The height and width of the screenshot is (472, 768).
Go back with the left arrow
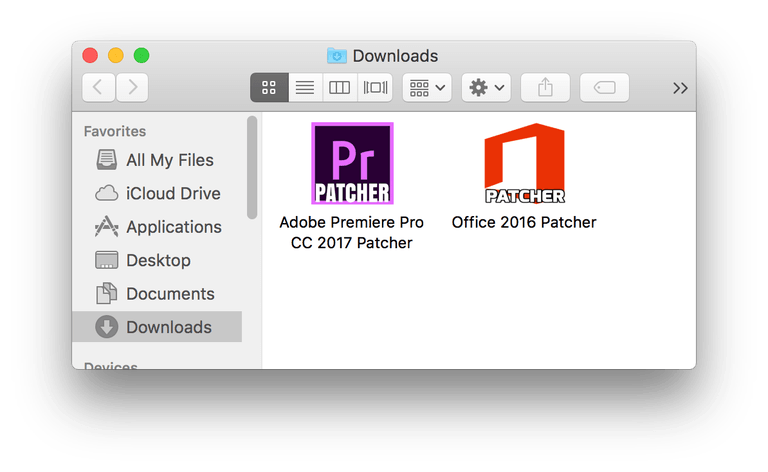click(98, 87)
